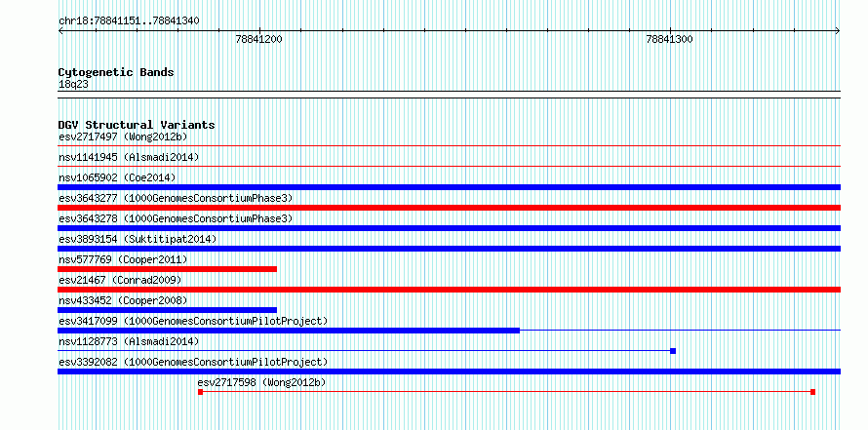Open variant label esv3392082 (1000GenomesConsortiumPilotProject)
The width and height of the screenshot is (868, 430).
coord(193,362)
